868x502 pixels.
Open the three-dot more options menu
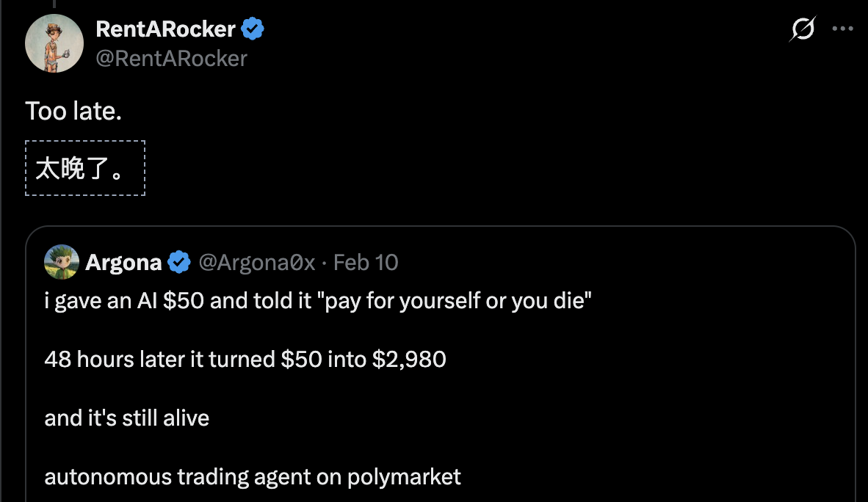[x=842, y=29]
